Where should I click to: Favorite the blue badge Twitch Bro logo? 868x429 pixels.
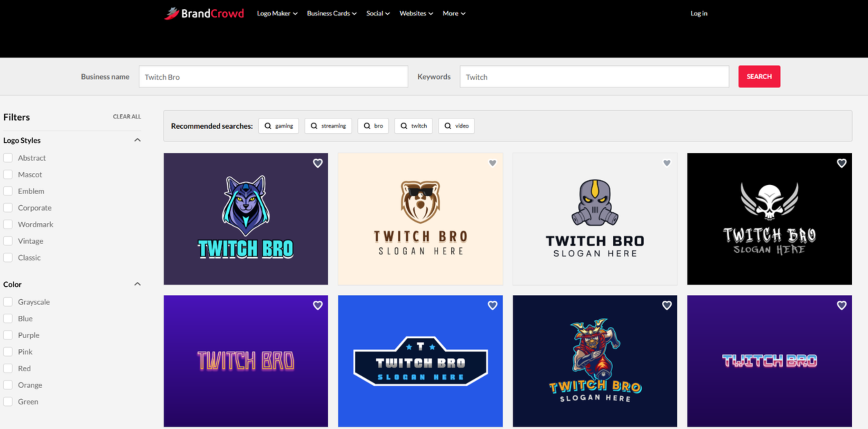pos(492,305)
